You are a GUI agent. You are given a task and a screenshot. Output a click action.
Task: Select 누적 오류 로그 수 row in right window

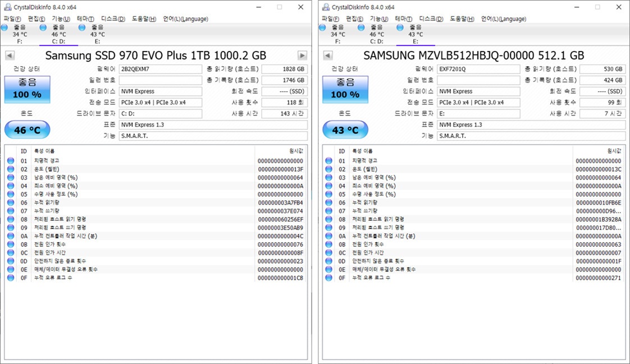coord(474,278)
